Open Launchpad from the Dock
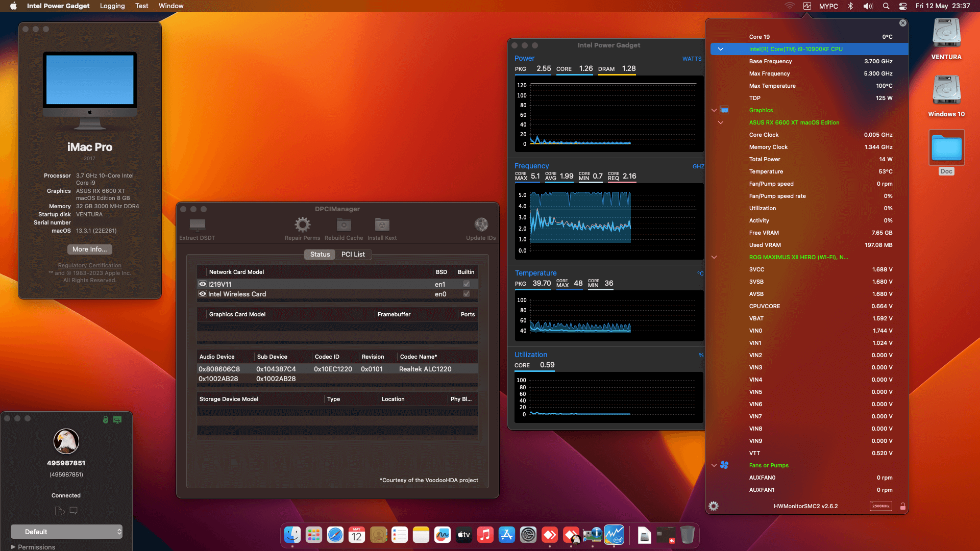The height and width of the screenshot is (551, 980). 314,535
